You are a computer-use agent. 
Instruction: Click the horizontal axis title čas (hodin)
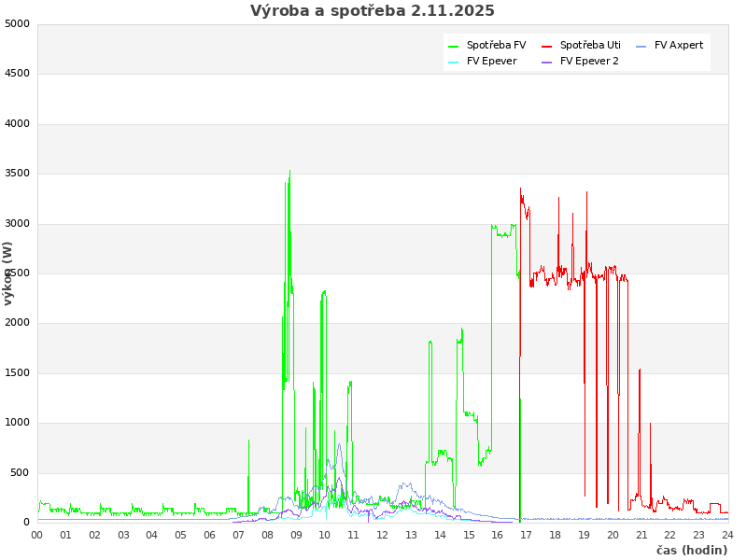click(x=691, y=551)
